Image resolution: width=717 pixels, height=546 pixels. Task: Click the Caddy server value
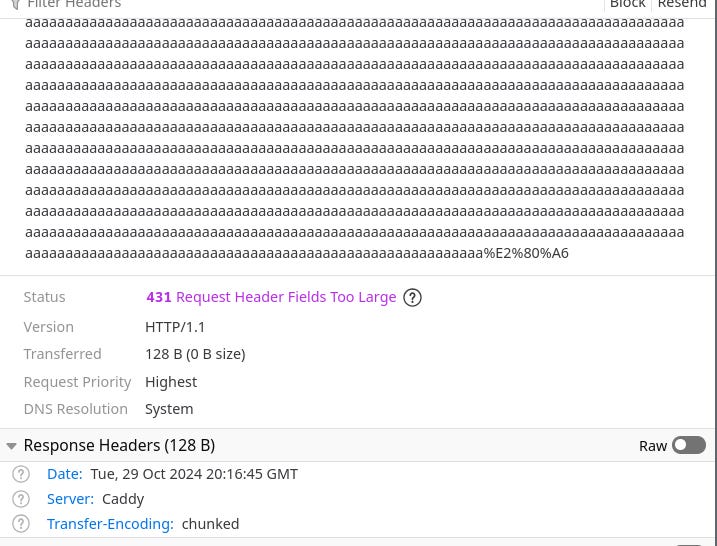tap(123, 499)
